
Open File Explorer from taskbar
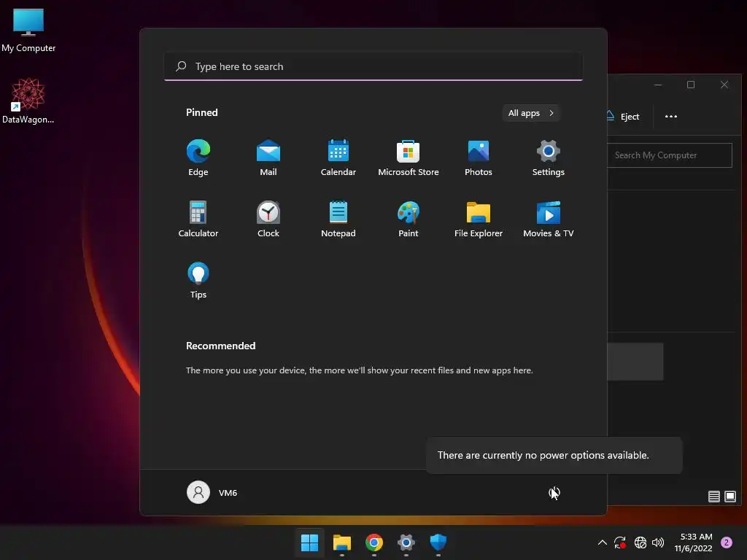point(342,542)
